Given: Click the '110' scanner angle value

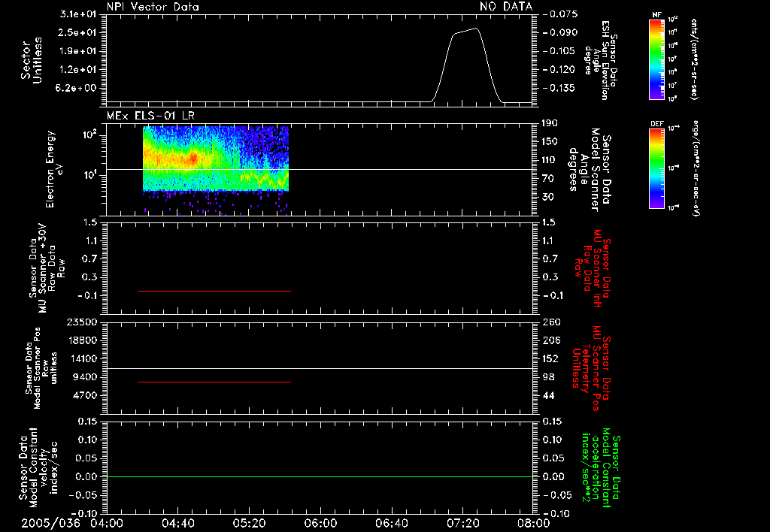Looking at the screenshot, I should point(549,160).
